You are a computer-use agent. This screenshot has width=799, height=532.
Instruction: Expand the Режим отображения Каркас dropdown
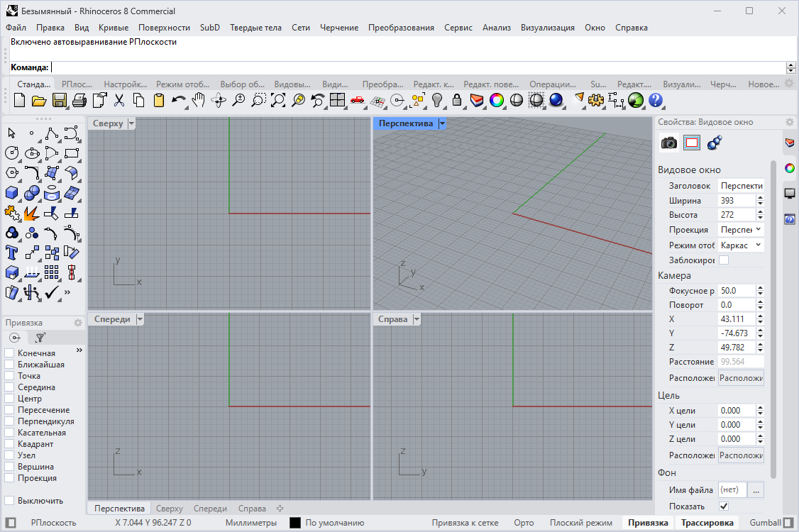[741, 245]
